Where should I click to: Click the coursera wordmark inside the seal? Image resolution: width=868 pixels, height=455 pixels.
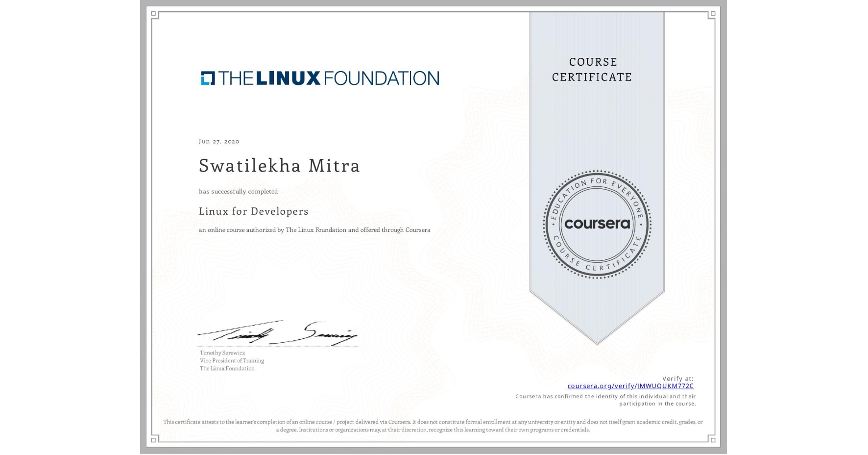pos(597,225)
